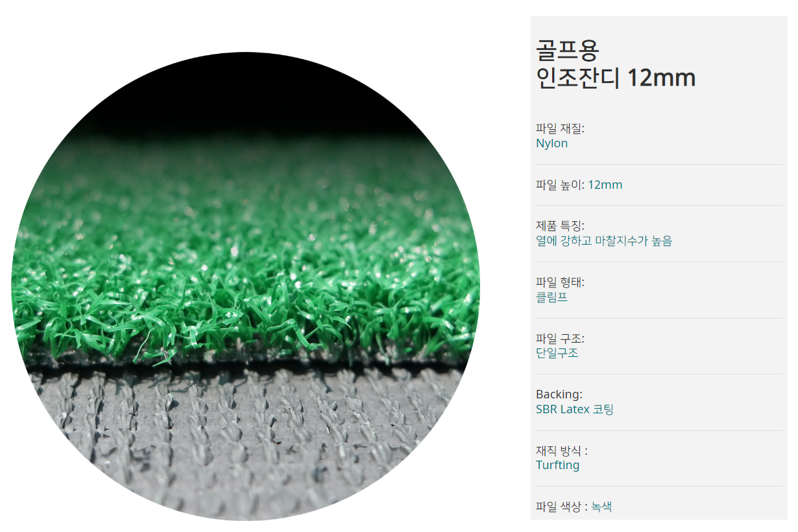Click the 파일 재질 label
The image size is (798, 532).
[x=560, y=128]
